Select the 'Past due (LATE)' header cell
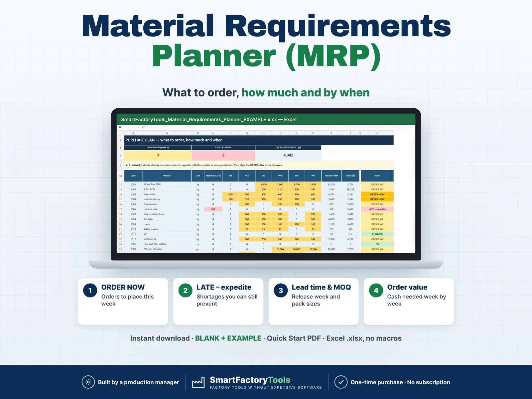The image size is (532, 399). (x=213, y=176)
